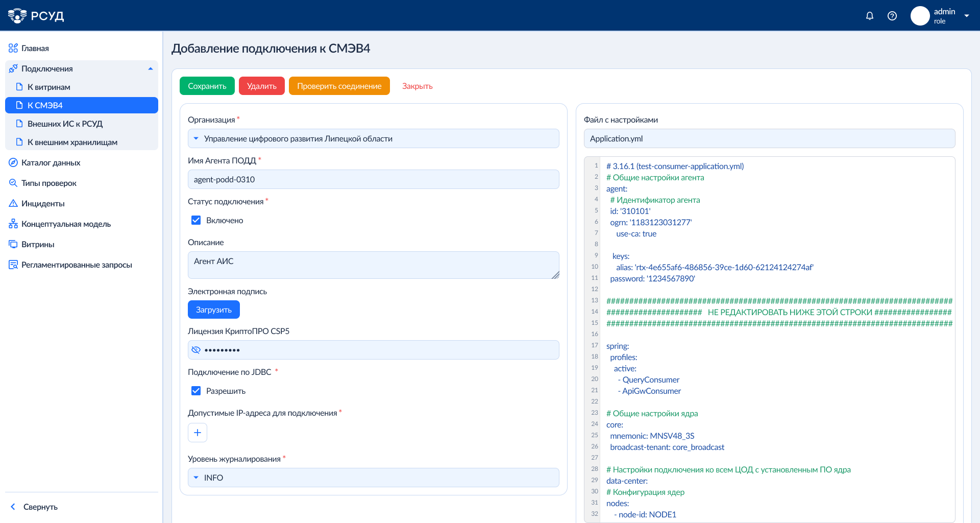The image size is (980, 523).
Task: Expand the Уровень журналирования INFO dropdown
Action: point(373,478)
